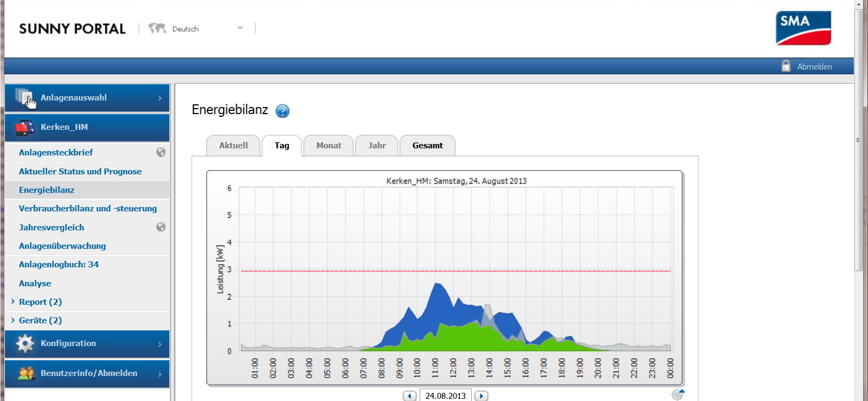
Task: Open Aktueller Status und Prognose
Action: point(80,171)
